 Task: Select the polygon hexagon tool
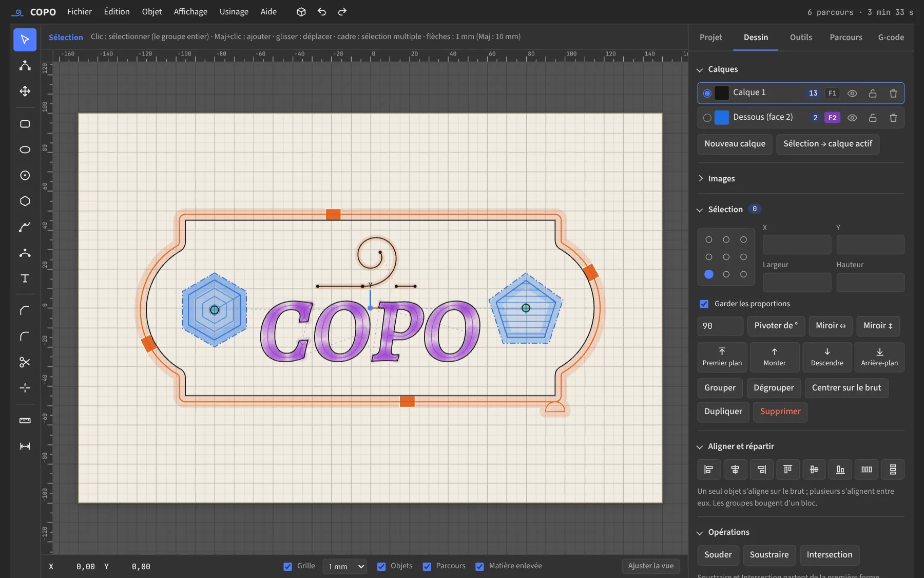25,201
